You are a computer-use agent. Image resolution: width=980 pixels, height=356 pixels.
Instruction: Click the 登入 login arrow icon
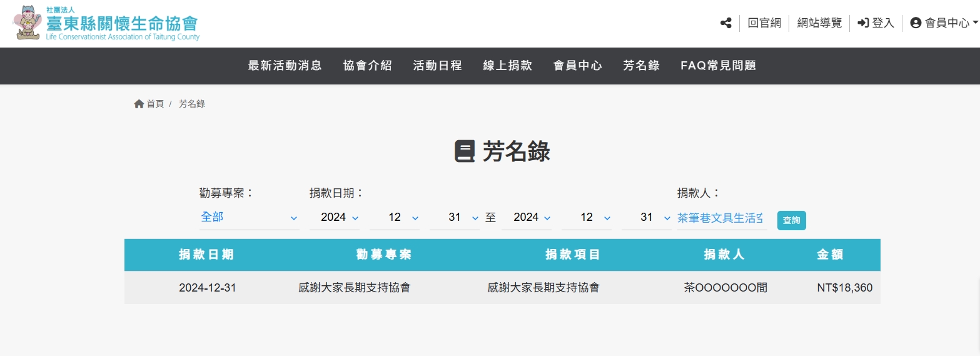point(863,23)
